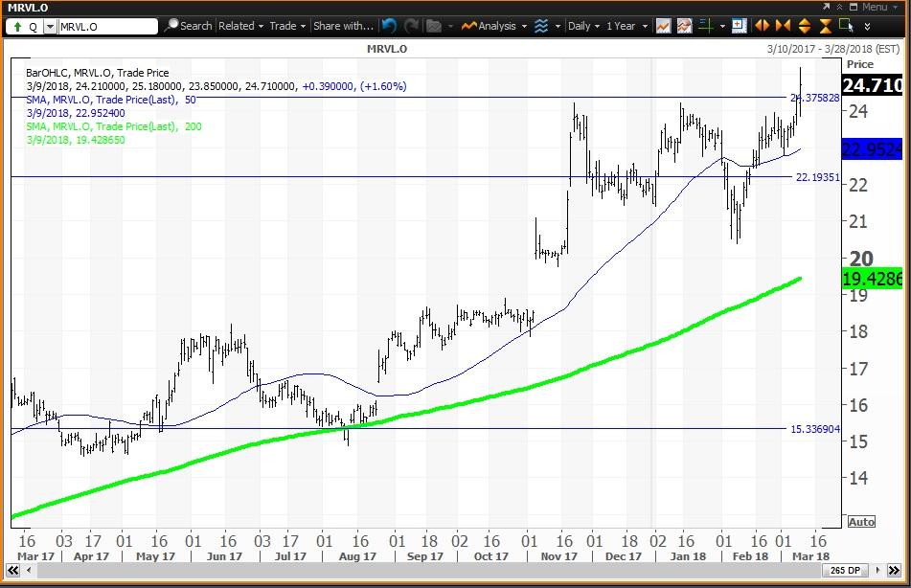Screen dimensions: 911x588
Task: Open the Related menu
Action: 240,26
